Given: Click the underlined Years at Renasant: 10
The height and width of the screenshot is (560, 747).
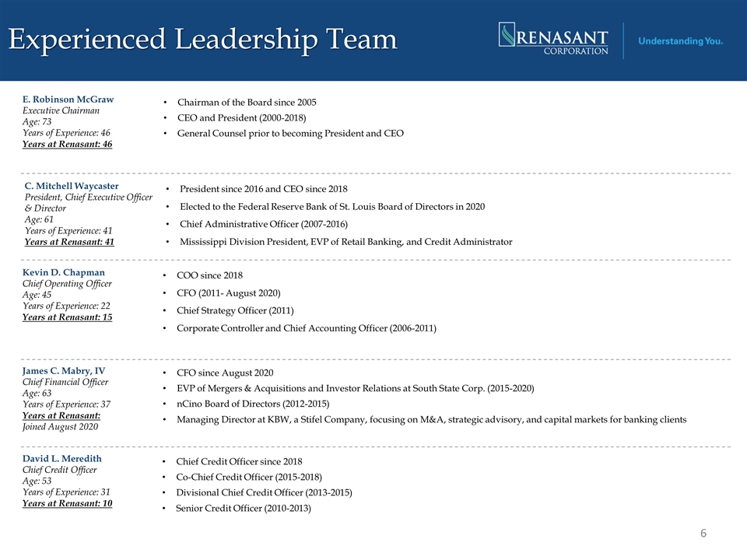Looking at the screenshot, I should pos(67,503).
